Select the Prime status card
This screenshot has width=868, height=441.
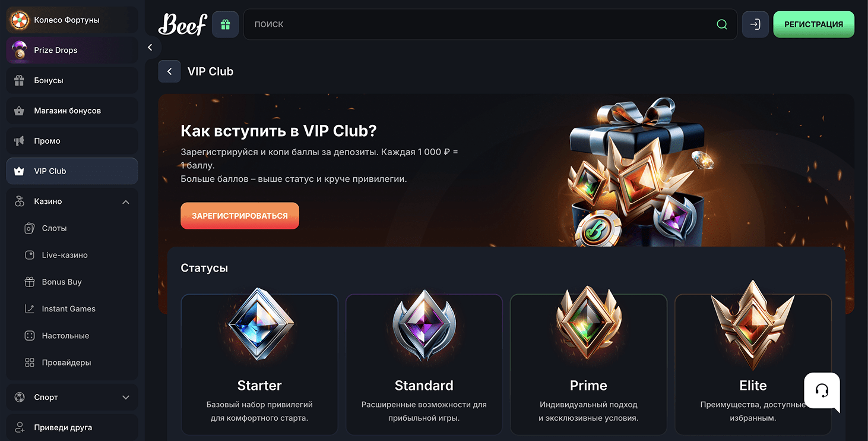coord(588,364)
